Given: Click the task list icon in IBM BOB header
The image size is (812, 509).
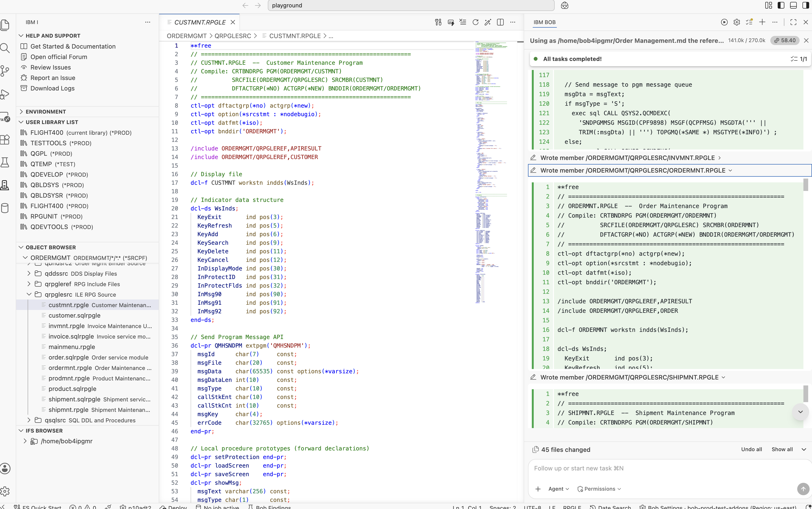Looking at the screenshot, I should coord(749,22).
